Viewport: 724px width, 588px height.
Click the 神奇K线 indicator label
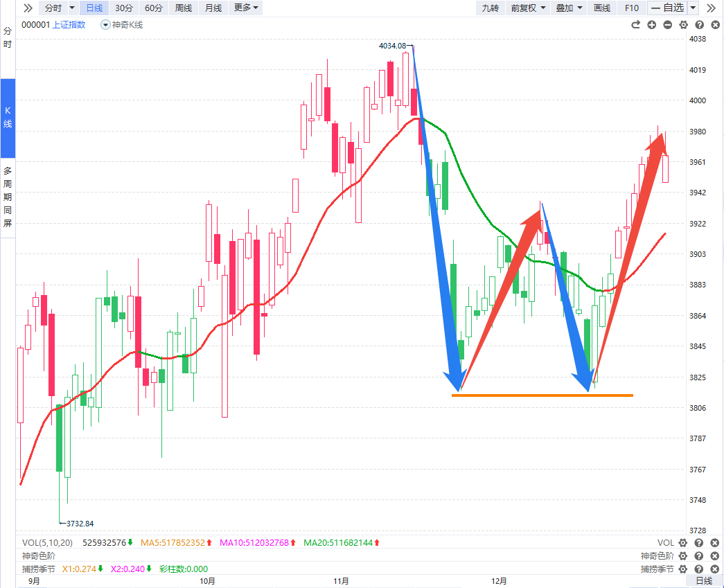127,25
